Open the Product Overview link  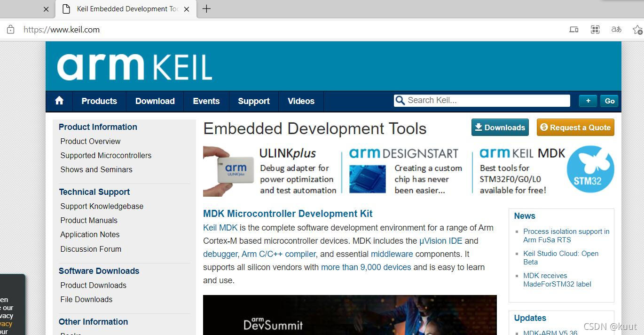[x=90, y=141]
